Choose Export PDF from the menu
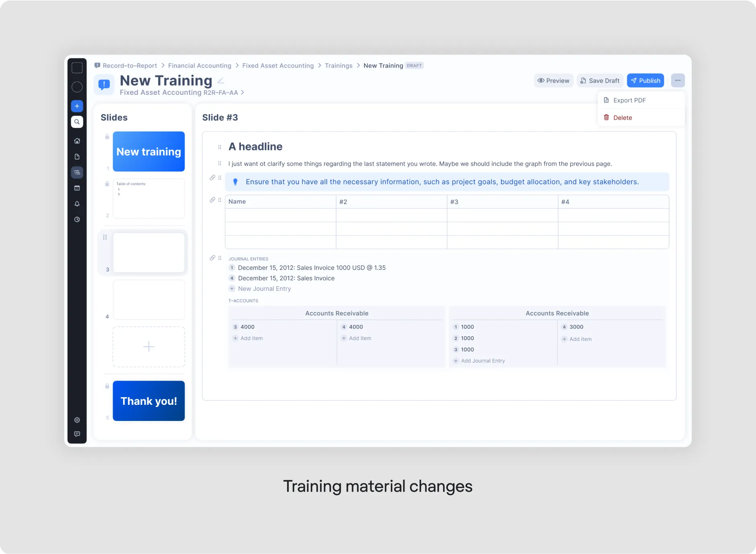 (629, 100)
